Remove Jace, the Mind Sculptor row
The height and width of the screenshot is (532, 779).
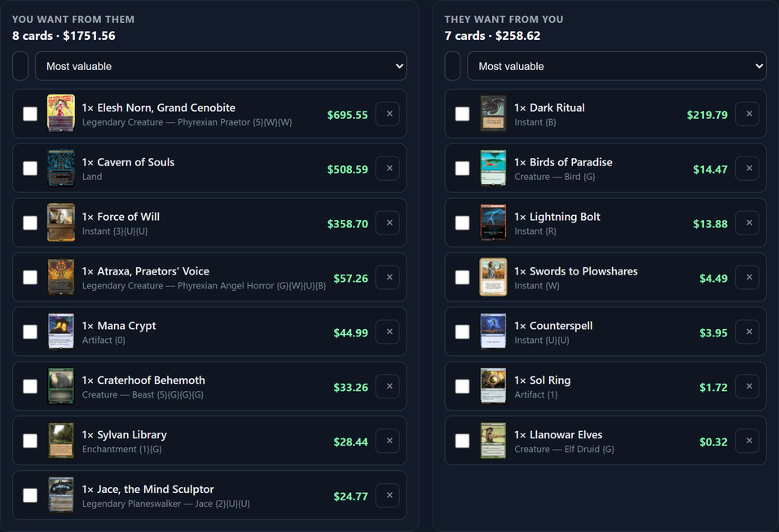[388, 495]
